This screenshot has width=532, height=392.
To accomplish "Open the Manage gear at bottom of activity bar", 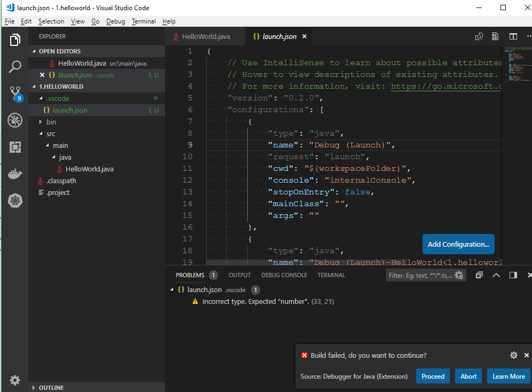I will click(x=15, y=380).
